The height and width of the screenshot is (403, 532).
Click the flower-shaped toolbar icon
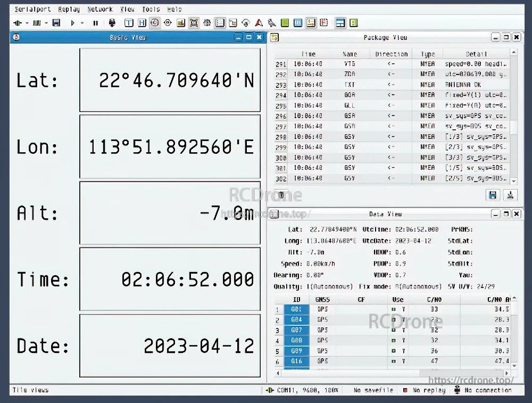tap(207, 23)
